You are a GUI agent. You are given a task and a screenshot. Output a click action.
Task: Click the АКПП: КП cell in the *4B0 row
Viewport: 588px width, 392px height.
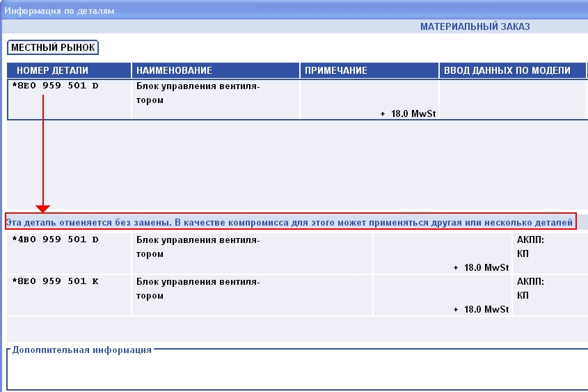point(530,247)
